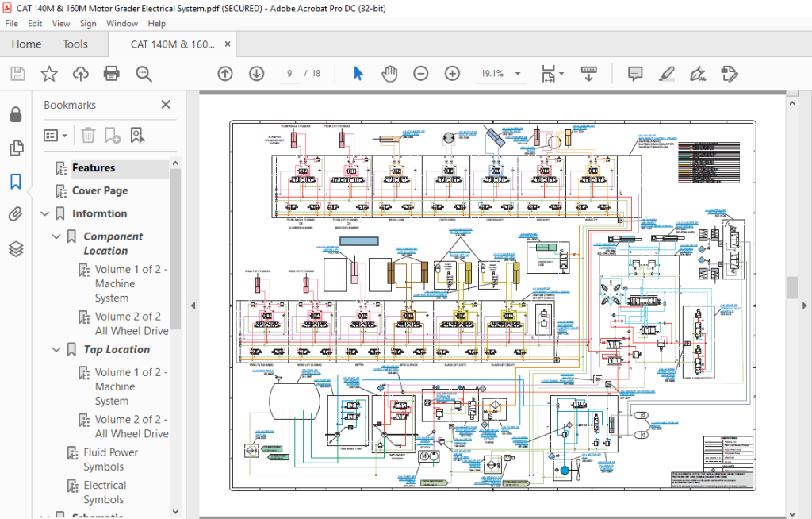Click the bookmarks scroll up arrow

coord(175,163)
